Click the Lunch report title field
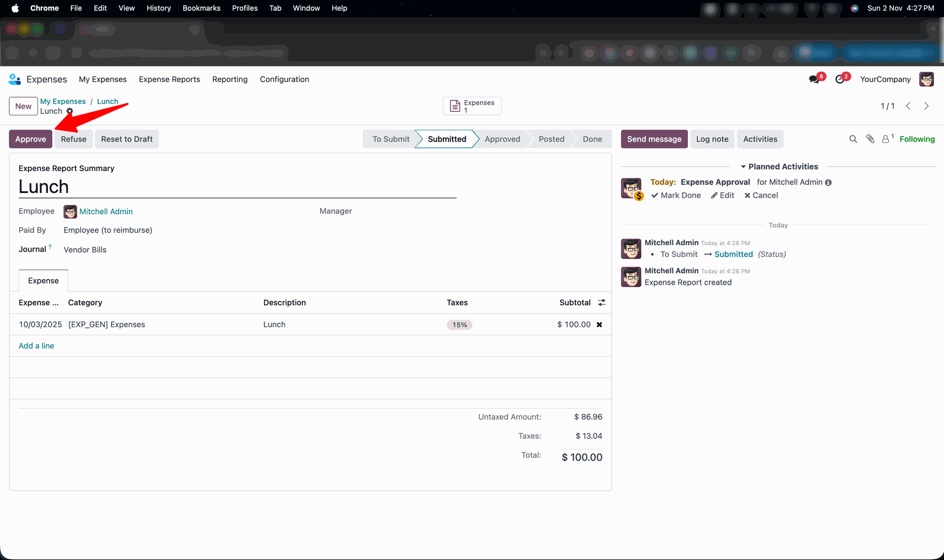 click(x=237, y=187)
